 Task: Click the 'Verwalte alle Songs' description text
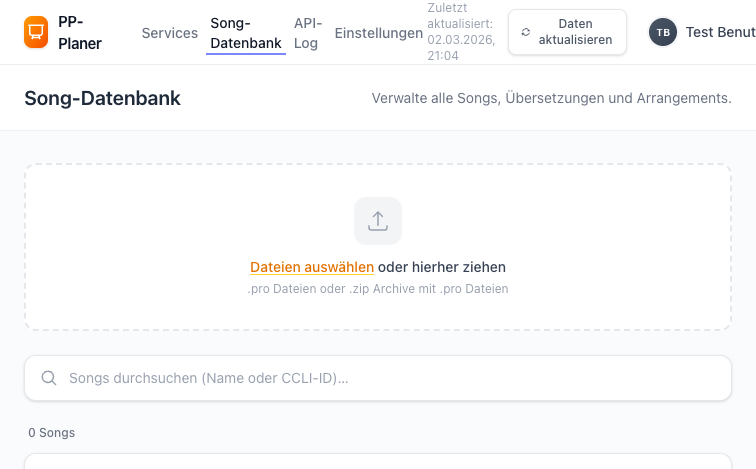(551, 98)
